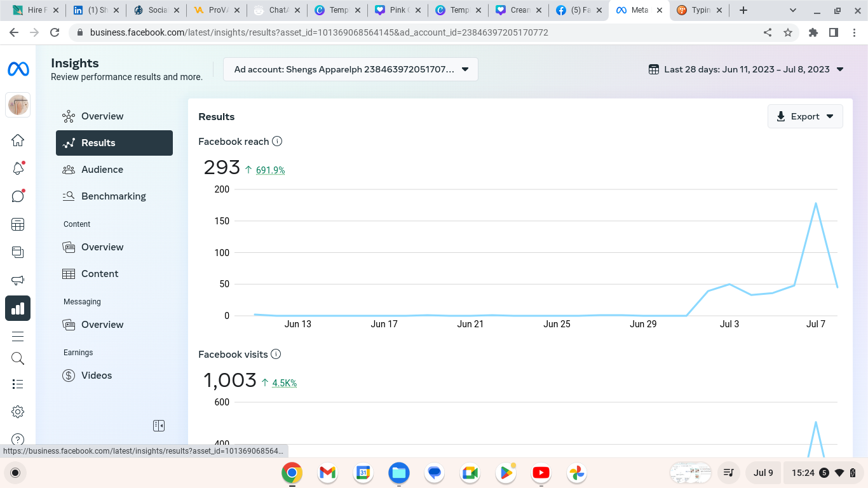Open the Files app on the shelf
Image resolution: width=868 pixels, height=488 pixels.
pyautogui.click(x=399, y=473)
